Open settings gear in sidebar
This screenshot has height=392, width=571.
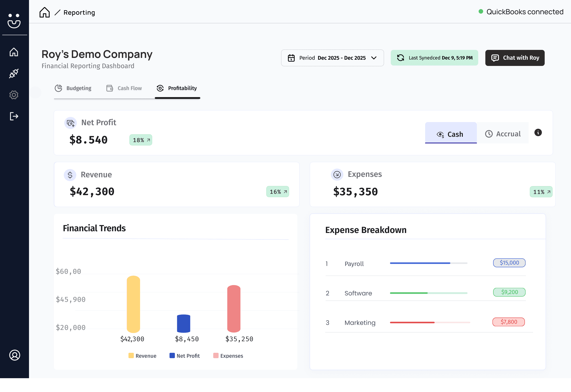click(14, 95)
